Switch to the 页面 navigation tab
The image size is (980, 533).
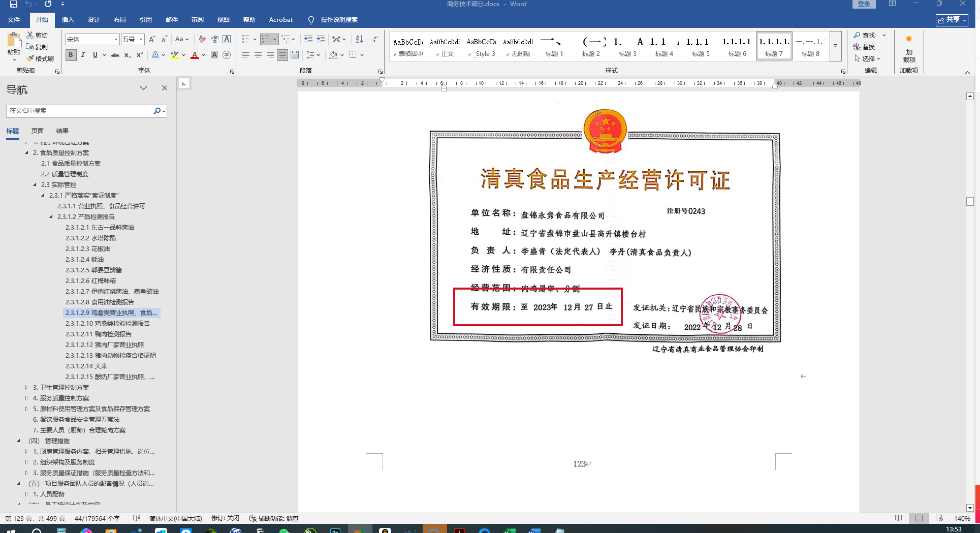click(x=38, y=131)
